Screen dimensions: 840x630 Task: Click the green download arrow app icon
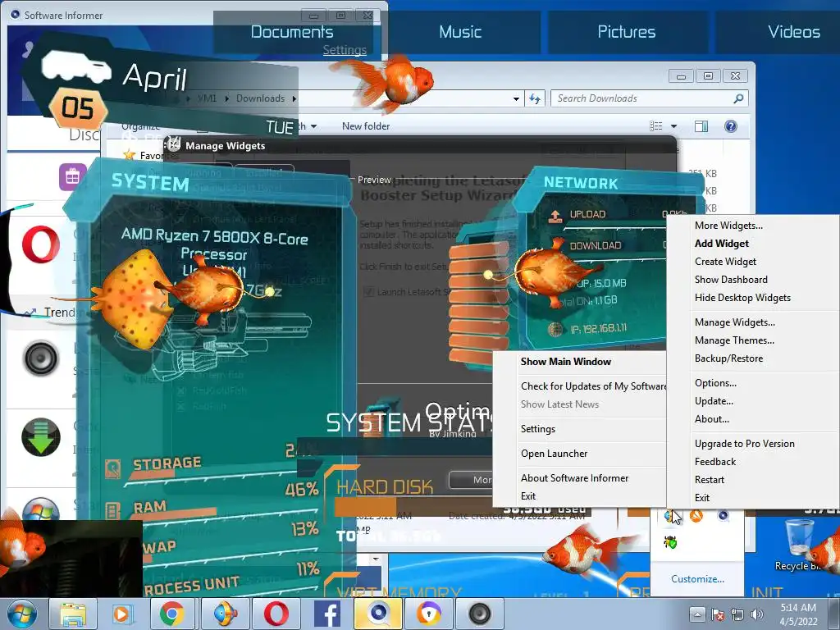click(41, 436)
